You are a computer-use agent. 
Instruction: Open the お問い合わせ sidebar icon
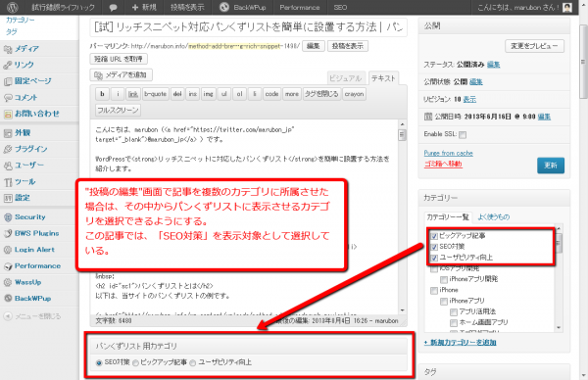(x=8, y=114)
